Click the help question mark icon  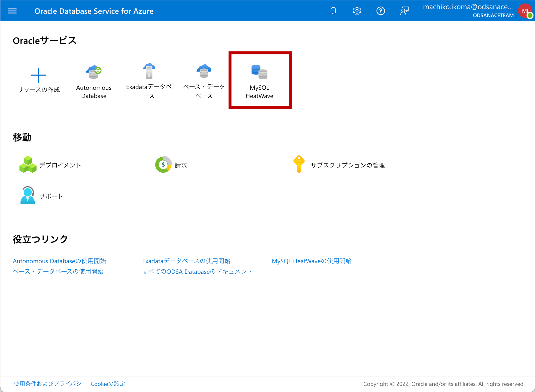381,11
